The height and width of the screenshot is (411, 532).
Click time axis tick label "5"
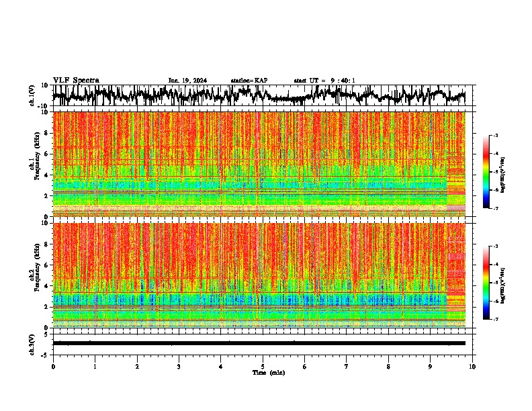click(263, 367)
